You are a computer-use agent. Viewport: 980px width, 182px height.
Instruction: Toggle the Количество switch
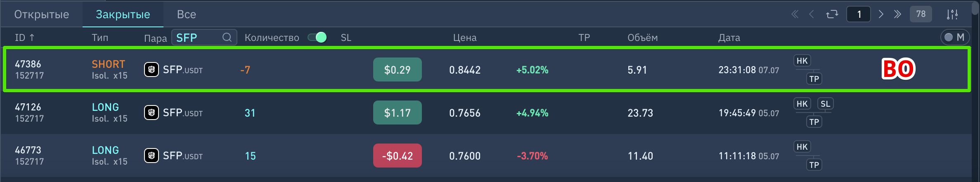coord(317,38)
